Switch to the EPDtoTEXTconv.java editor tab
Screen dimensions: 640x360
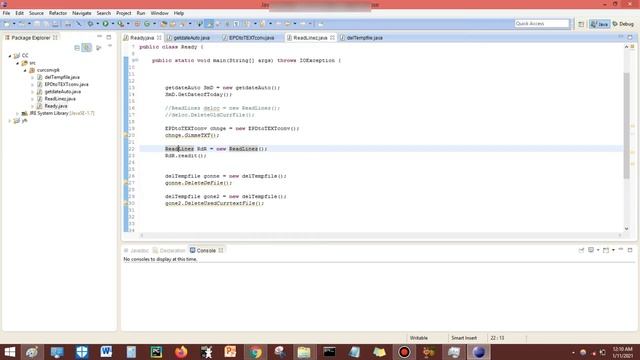251,38
